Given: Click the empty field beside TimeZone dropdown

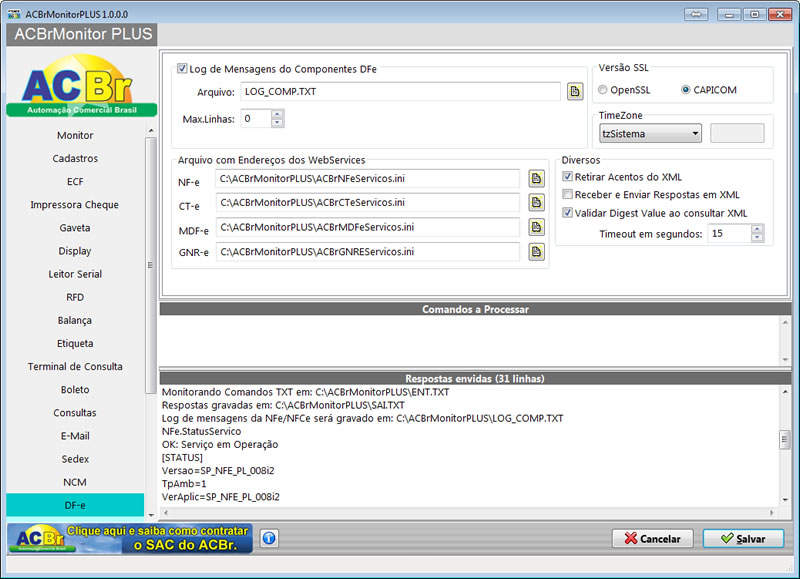Looking at the screenshot, I should click(x=737, y=133).
